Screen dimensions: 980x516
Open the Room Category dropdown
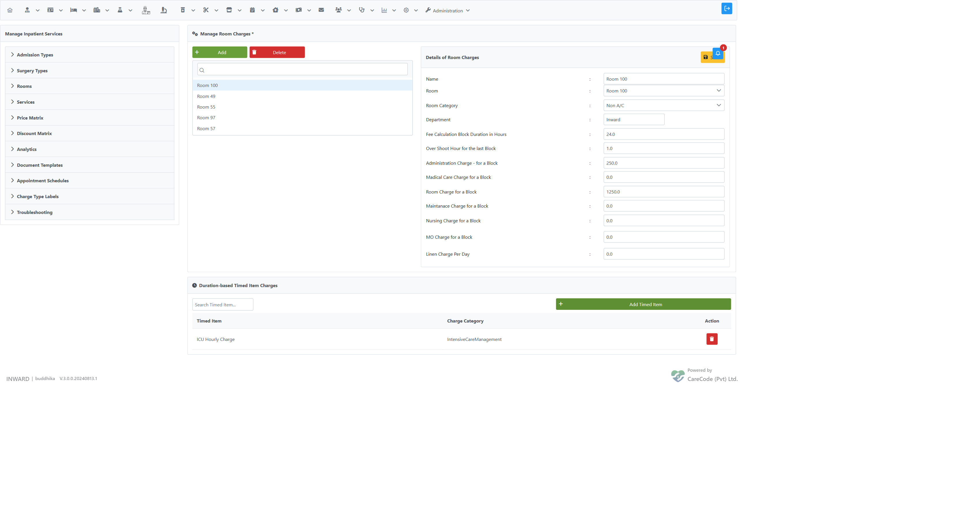click(x=664, y=105)
